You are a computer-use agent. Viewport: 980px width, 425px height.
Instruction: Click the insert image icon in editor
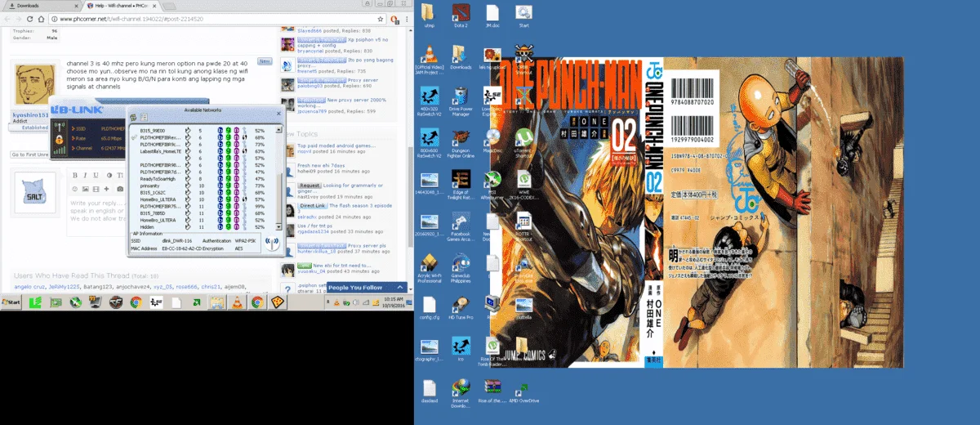[x=86, y=189]
